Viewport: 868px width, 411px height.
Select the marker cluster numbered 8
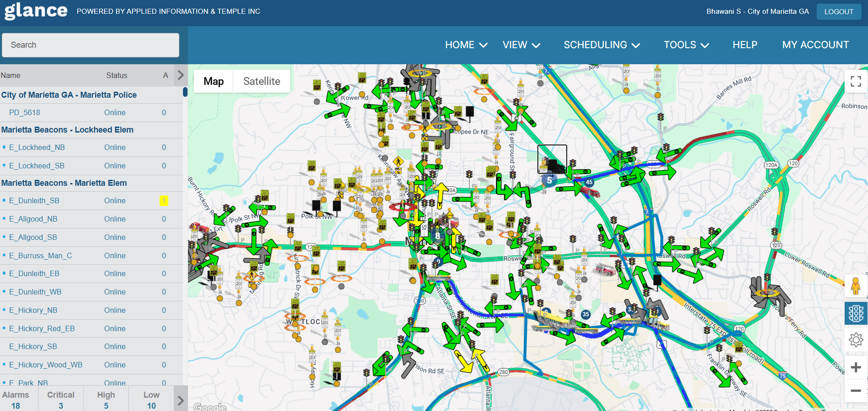click(x=437, y=236)
